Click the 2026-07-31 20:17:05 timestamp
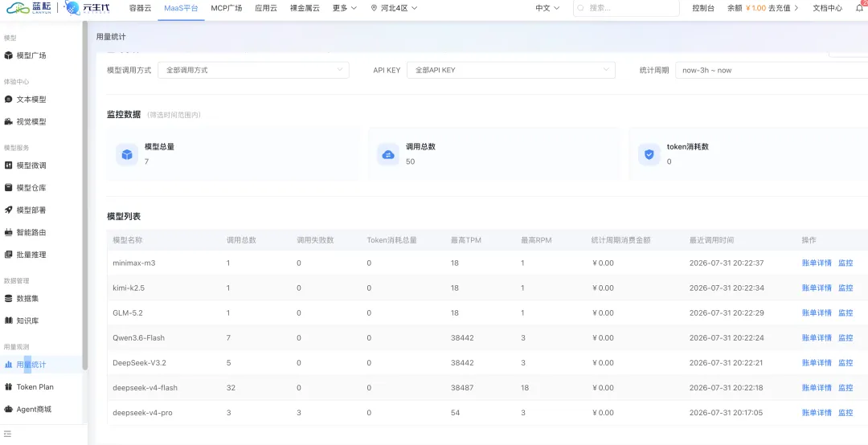This screenshot has width=868, height=445. click(x=727, y=412)
